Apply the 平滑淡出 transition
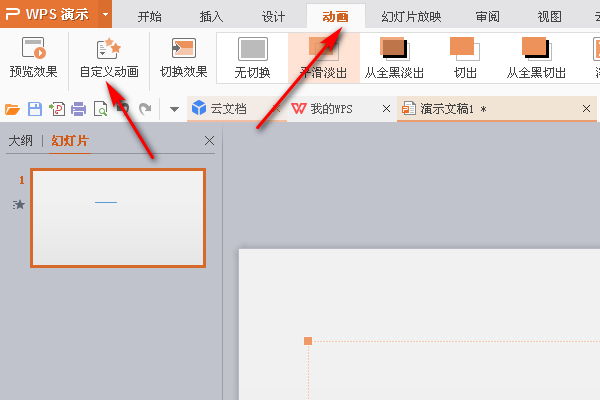 coord(324,58)
